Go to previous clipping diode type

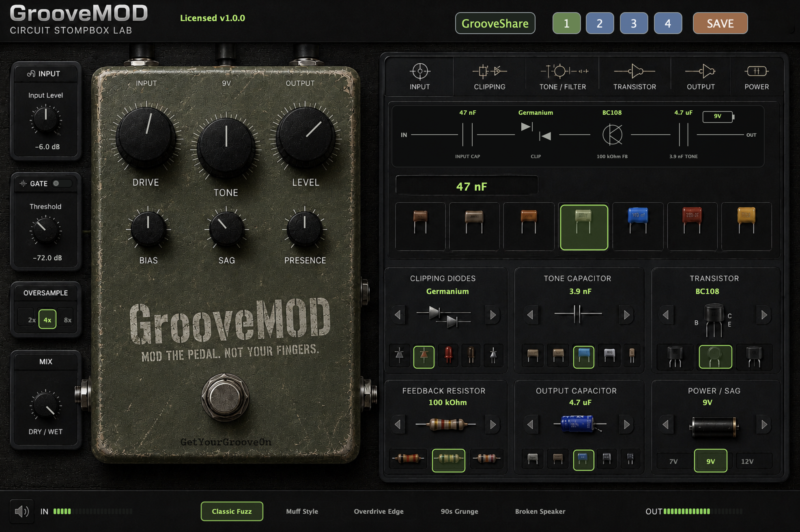[398, 315]
